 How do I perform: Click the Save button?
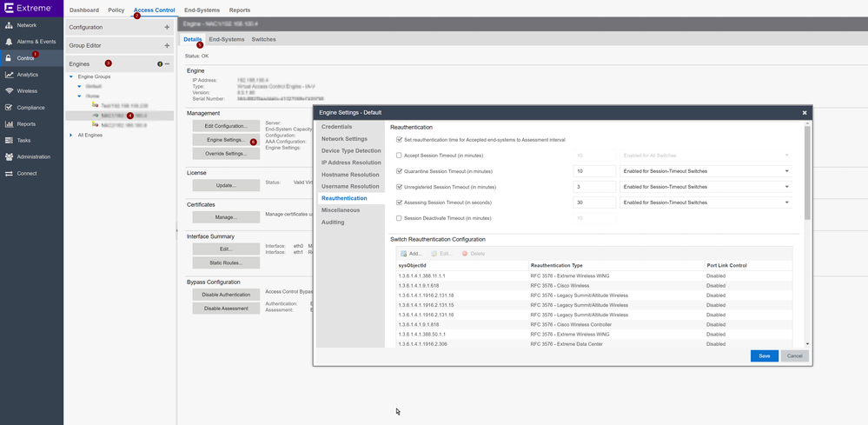[764, 355]
